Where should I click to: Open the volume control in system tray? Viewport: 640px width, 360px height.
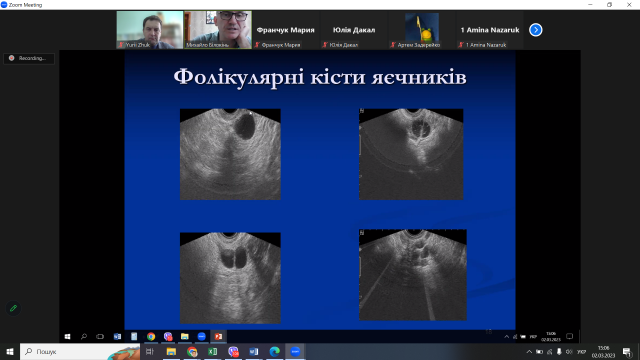pyautogui.click(x=569, y=351)
